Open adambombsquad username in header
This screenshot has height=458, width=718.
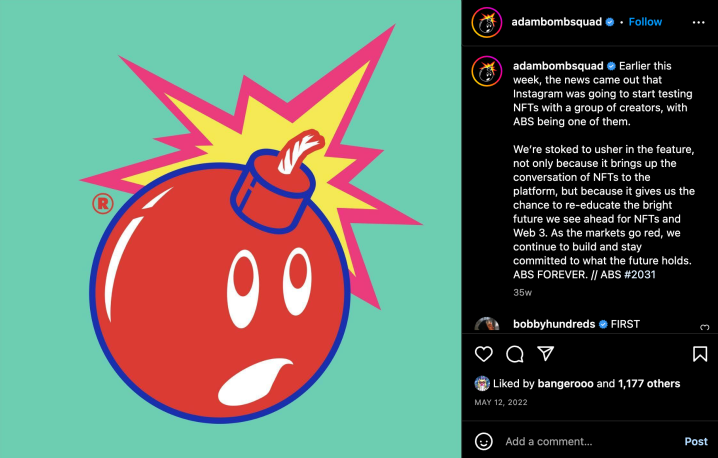(x=556, y=22)
